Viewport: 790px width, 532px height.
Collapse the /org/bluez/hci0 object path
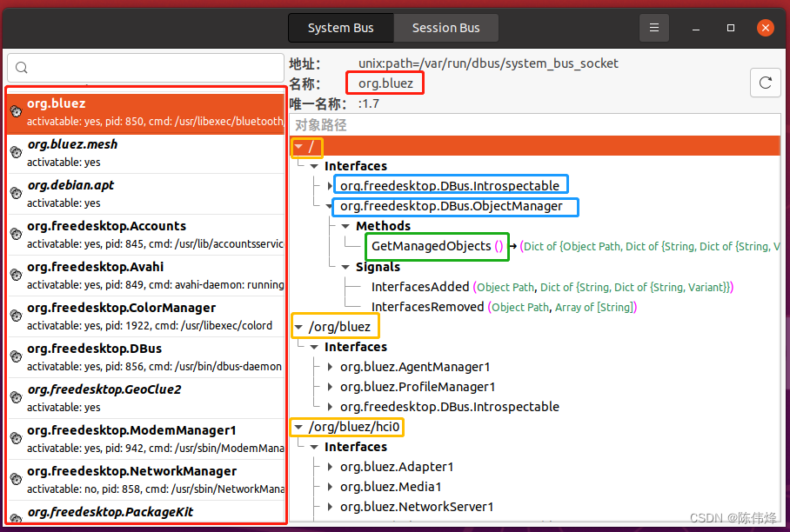coord(298,428)
